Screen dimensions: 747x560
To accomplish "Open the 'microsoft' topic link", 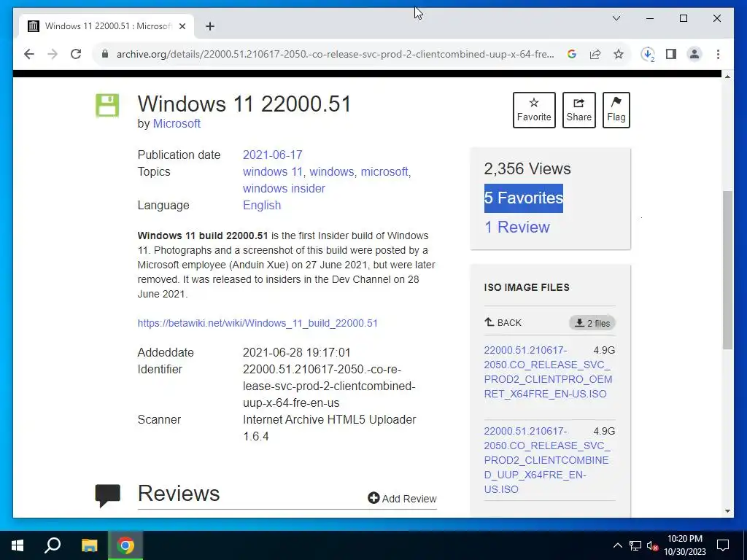I will pyautogui.click(x=384, y=171).
